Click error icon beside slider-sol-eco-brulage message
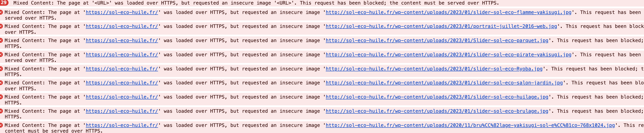 [x=1, y=111]
